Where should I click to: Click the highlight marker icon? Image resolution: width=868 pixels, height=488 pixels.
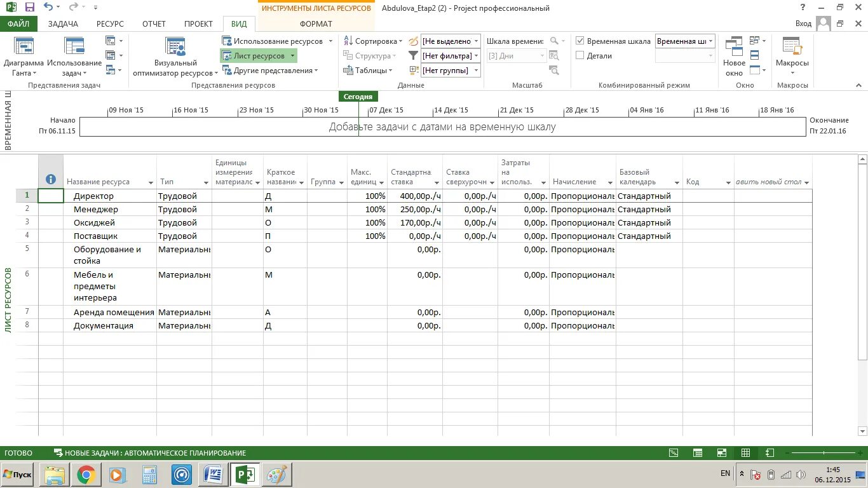click(414, 41)
